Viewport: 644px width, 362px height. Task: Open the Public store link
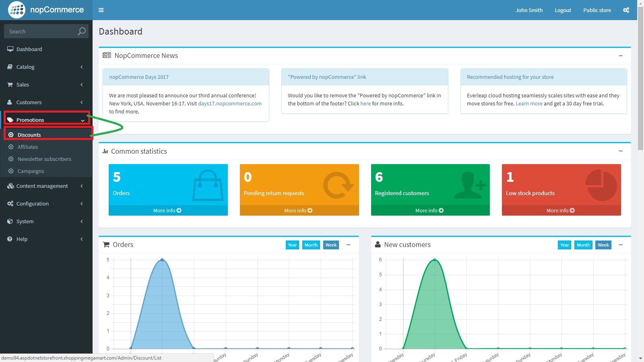point(597,10)
